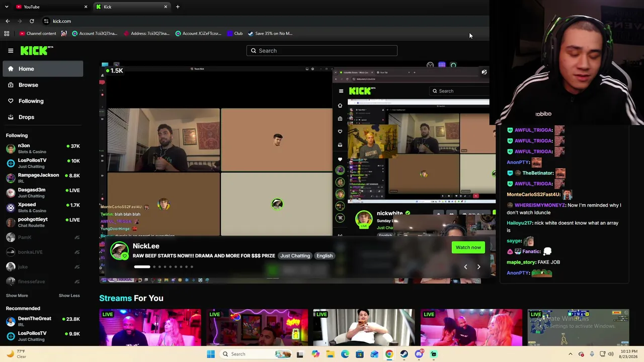
Task: Open recommended channel DeenTheGreat
Action: click(43, 321)
